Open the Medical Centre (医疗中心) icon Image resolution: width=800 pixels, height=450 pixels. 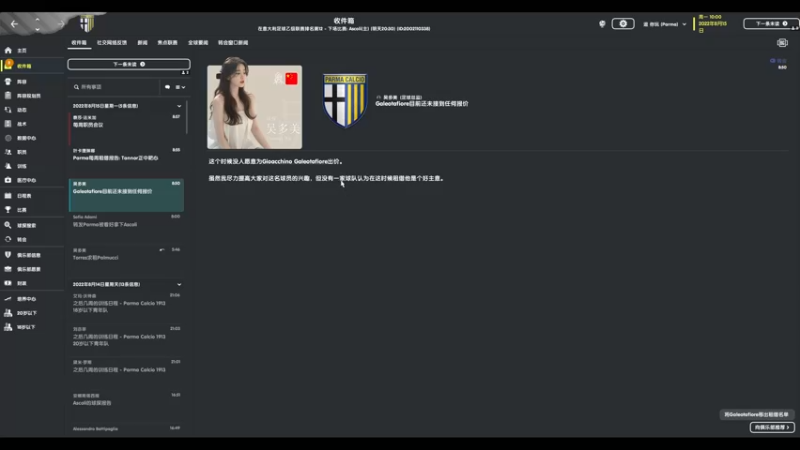click(8, 180)
